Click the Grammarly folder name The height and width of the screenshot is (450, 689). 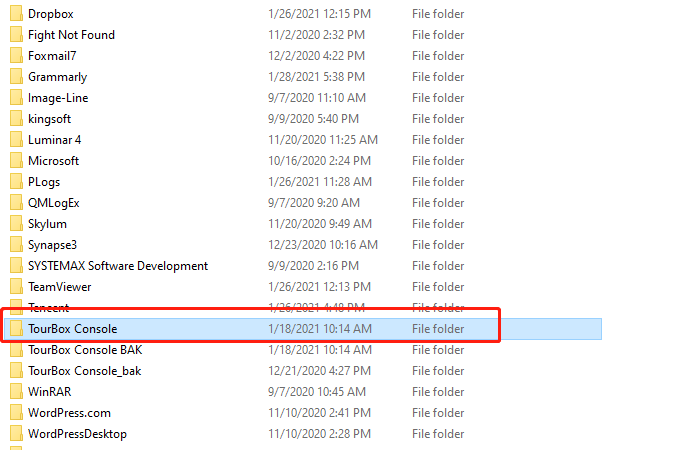point(58,77)
